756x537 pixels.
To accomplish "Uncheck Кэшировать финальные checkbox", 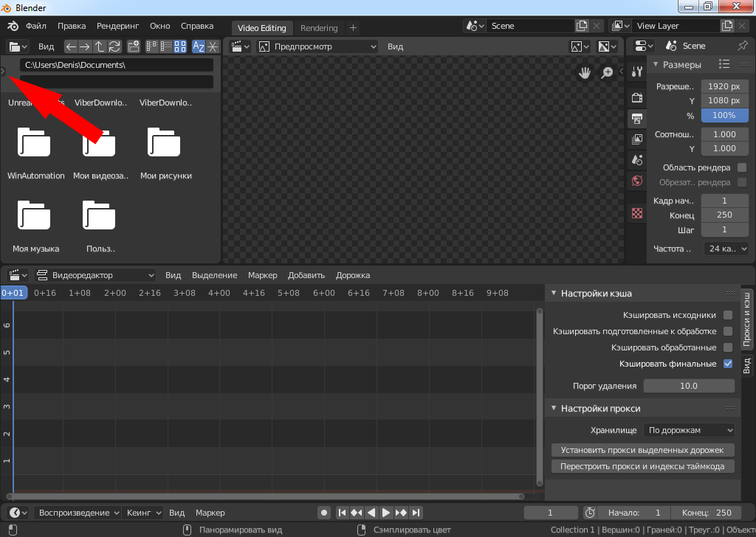I will [x=728, y=364].
